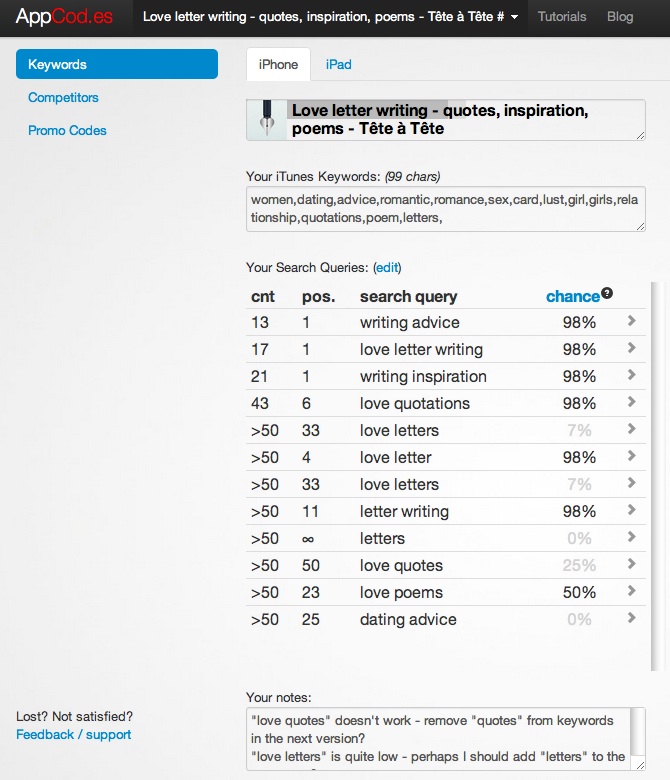Open the 'dating advice' row arrow
This screenshot has height=780, width=670.
pyautogui.click(x=632, y=618)
